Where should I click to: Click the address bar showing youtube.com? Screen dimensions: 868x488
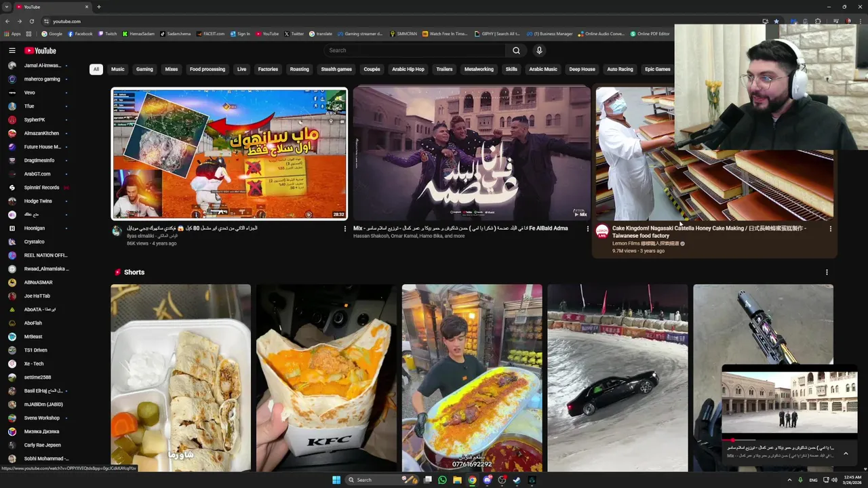pyautogui.click(x=400, y=21)
